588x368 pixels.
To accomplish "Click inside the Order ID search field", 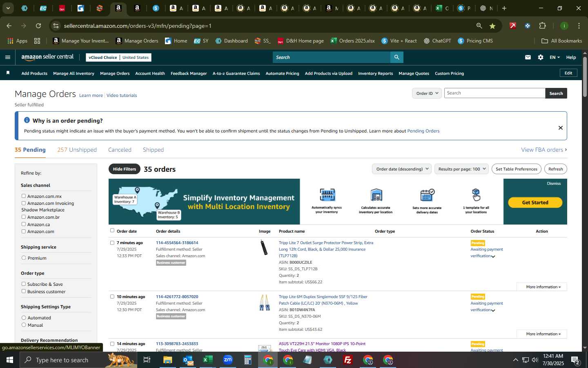I will point(494,93).
